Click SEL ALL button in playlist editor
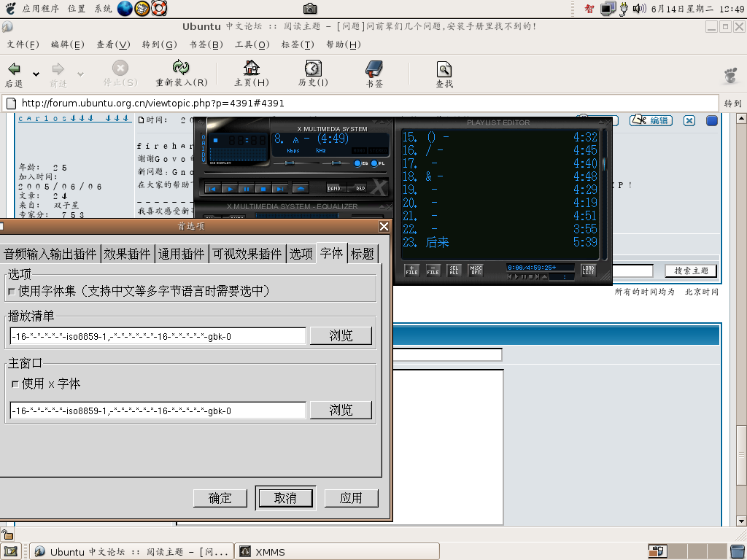This screenshot has height=560, width=747. (x=454, y=271)
